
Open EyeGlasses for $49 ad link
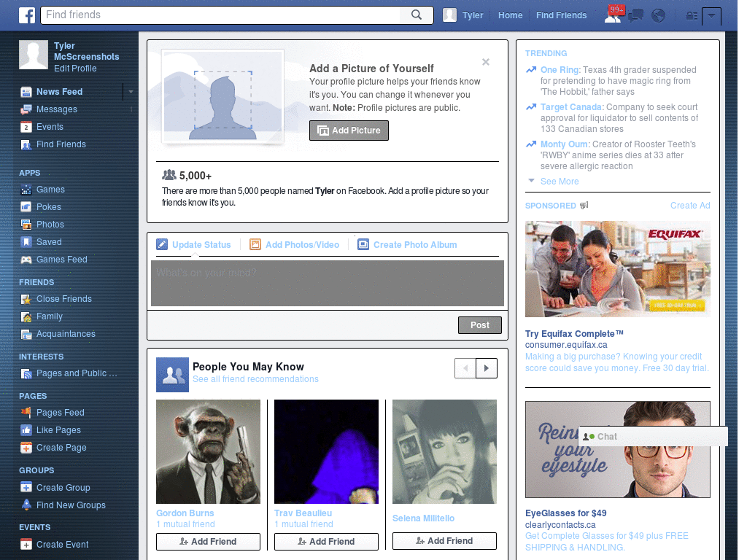(565, 513)
